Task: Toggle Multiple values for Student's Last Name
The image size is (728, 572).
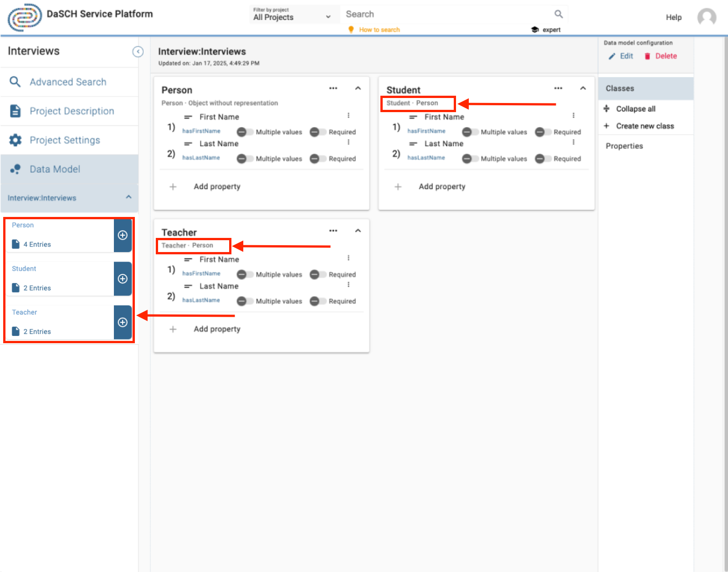Action: 470,159
